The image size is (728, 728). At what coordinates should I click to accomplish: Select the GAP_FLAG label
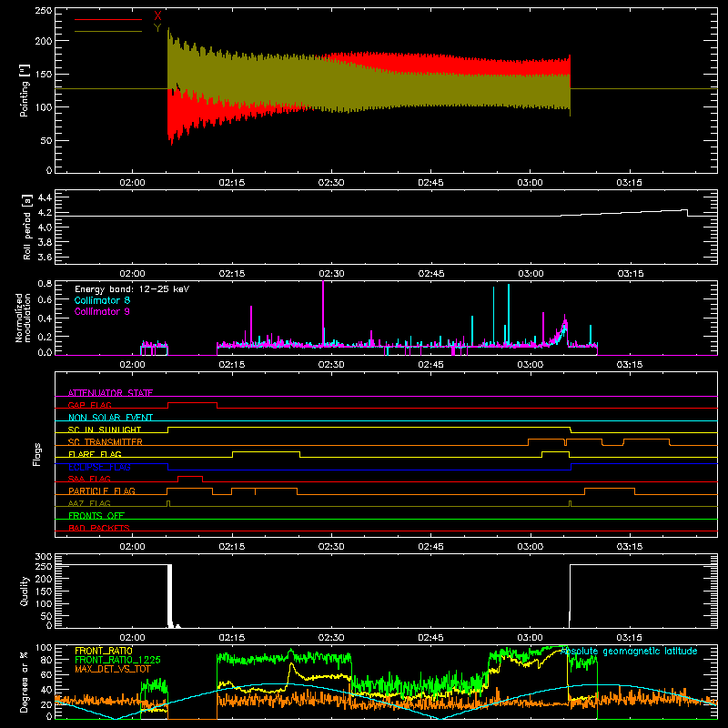89,405
